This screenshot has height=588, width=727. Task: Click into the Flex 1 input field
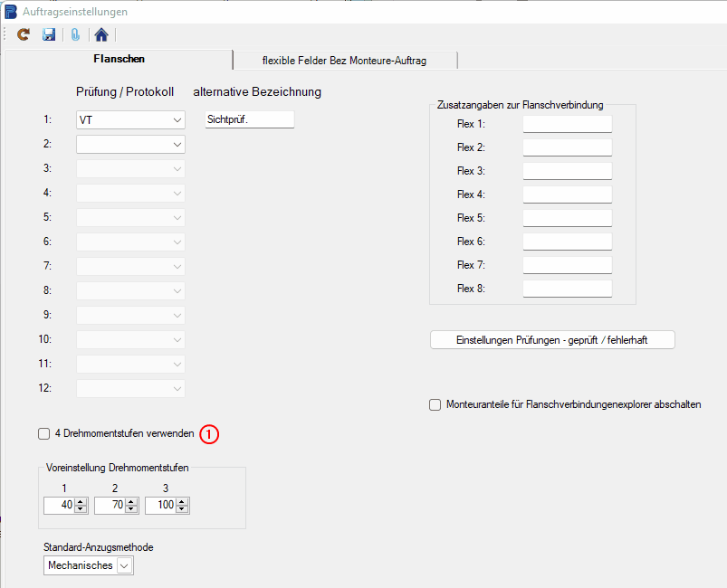pyautogui.click(x=567, y=124)
